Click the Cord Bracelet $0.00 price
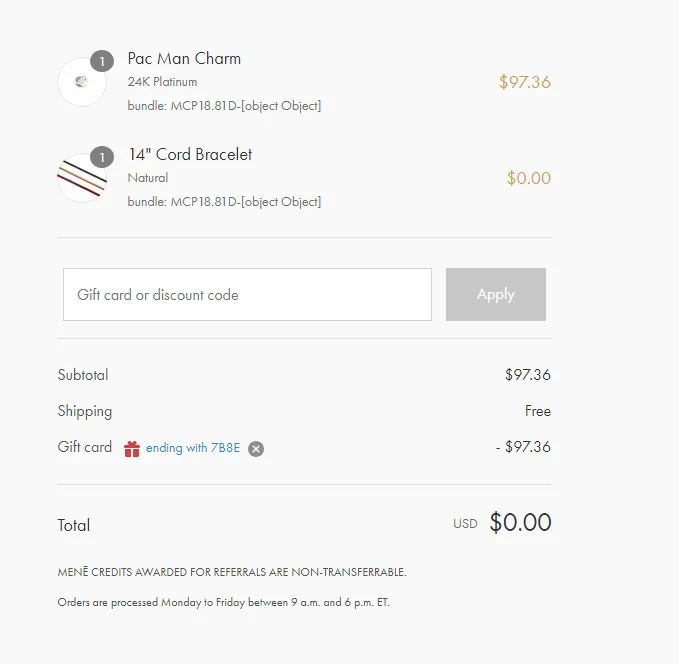 click(529, 178)
